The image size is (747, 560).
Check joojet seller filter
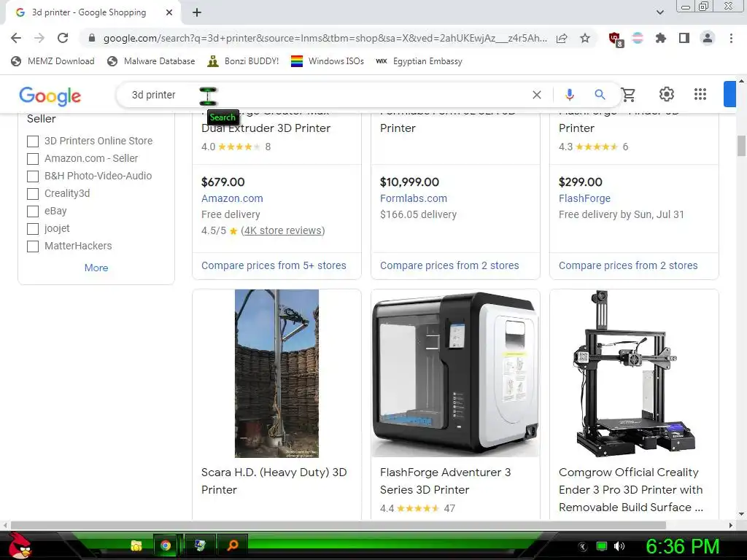pos(33,229)
